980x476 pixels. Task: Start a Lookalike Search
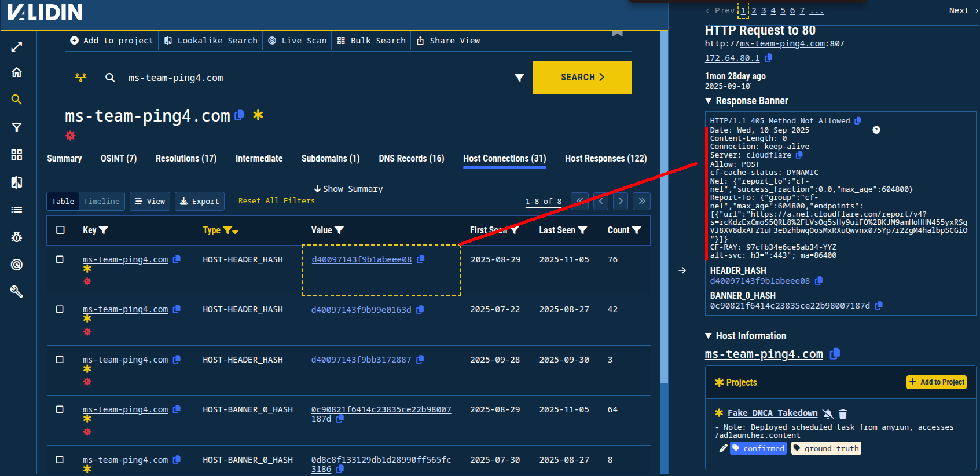[211, 41]
